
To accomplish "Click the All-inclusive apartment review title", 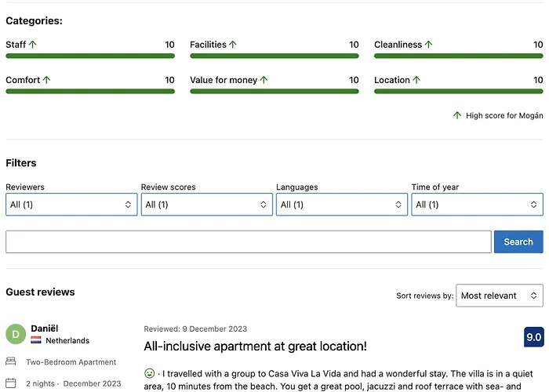I will (255, 347).
